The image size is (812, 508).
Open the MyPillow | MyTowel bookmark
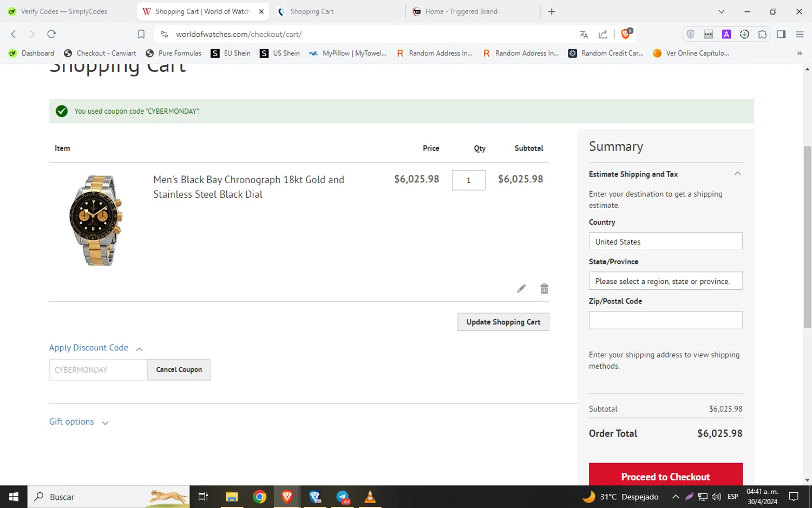(348, 53)
